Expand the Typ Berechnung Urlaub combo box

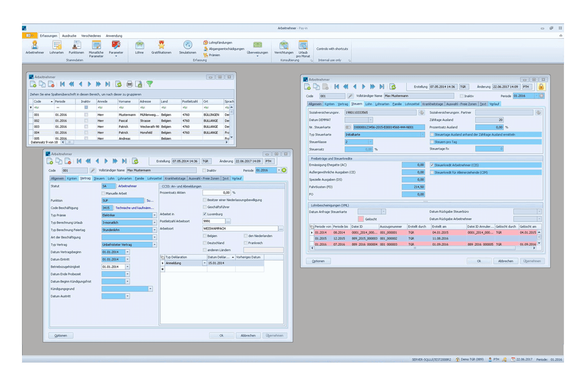click(154, 222)
